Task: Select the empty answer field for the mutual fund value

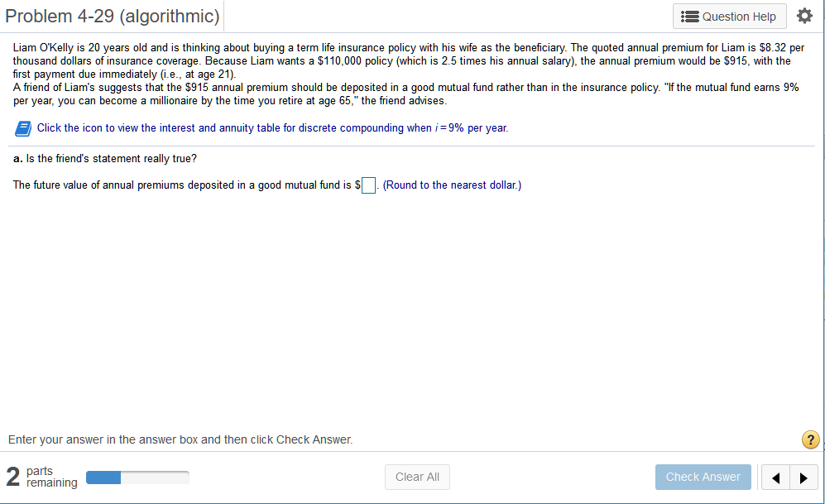Action: [x=368, y=185]
